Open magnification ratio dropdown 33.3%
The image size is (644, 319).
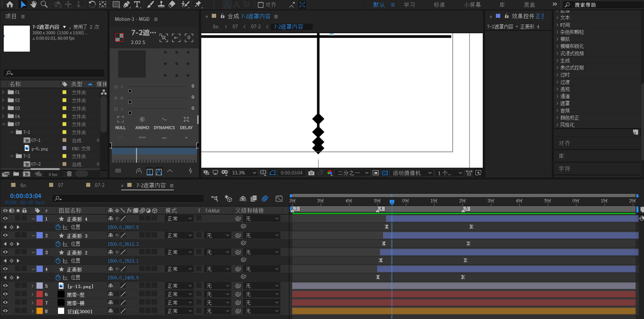pos(244,173)
